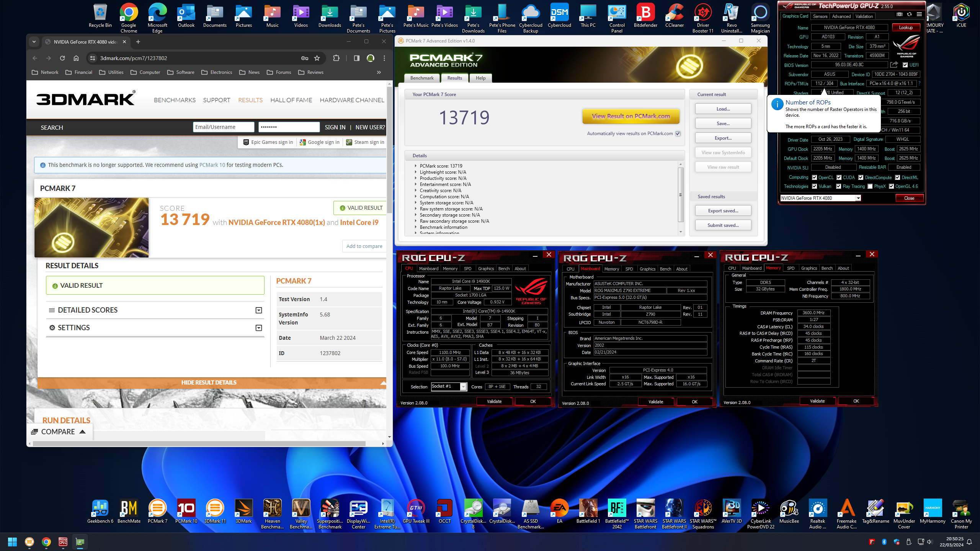This screenshot has width=980, height=551.
Task: Take GPU-Z screenshot with camera icon
Action: [900, 15]
